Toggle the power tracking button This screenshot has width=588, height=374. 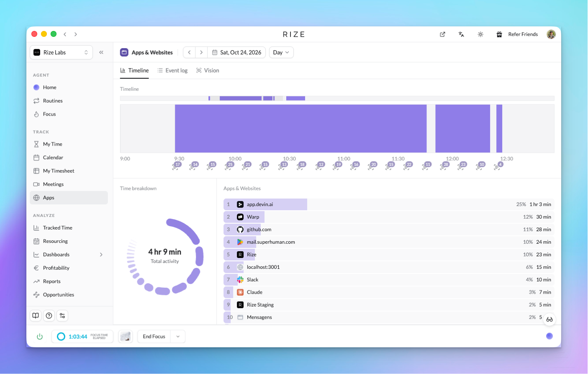(x=40, y=337)
